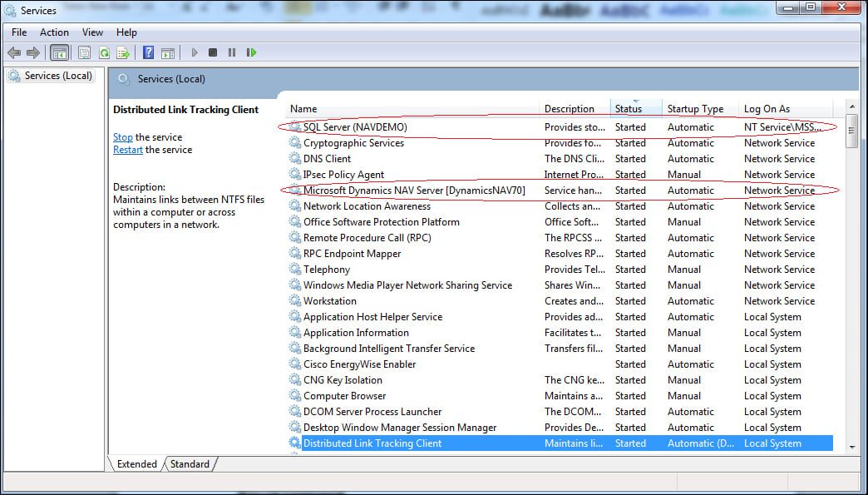Select Desktop Window Manager Session Manager service
Image resolution: width=868 pixels, height=495 pixels.
[x=400, y=428]
